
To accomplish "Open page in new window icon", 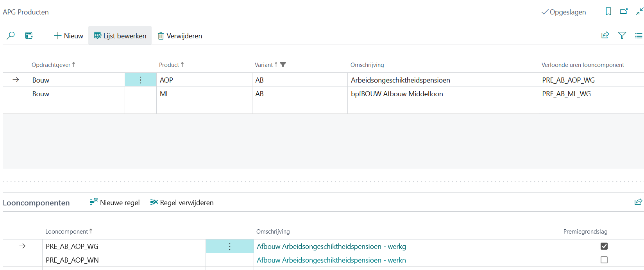I will click(624, 12).
